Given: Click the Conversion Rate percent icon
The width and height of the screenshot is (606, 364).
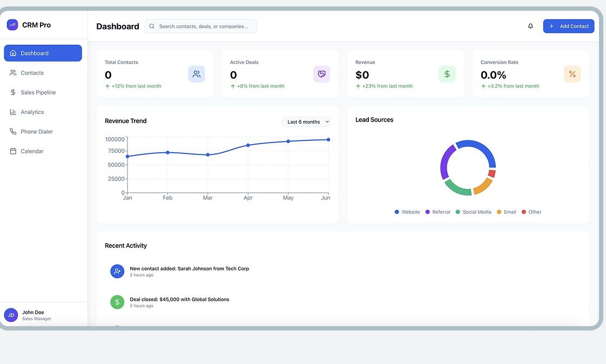Looking at the screenshot, I should pyautogui.click(x=572, y=74).
